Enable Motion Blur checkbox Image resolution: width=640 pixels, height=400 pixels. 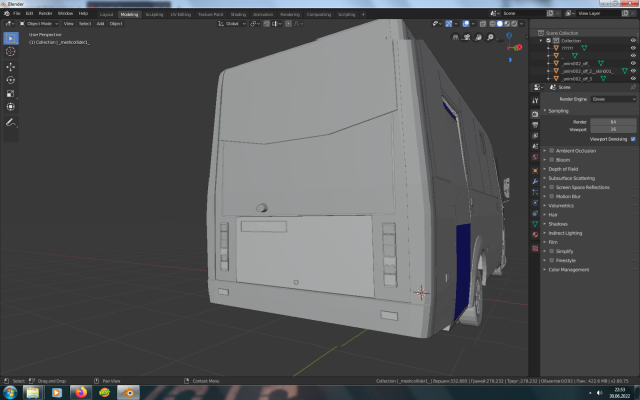tap(551, 196)
